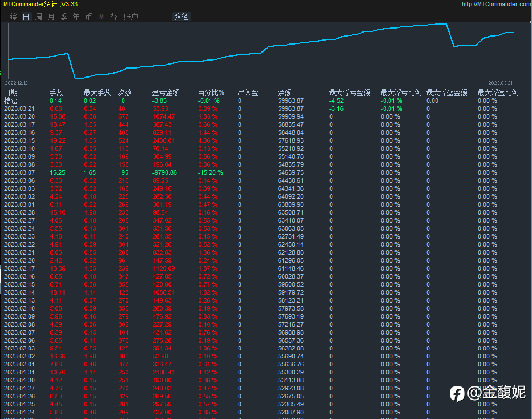Viewport: 532px width, 419px height.
Task: Click the -4.52 max floating loss
Action: tap(337, 101)
